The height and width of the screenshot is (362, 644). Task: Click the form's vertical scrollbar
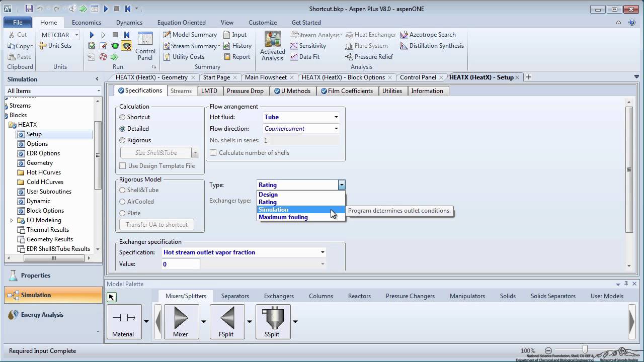pyautogui.click(x=629, y=169)
